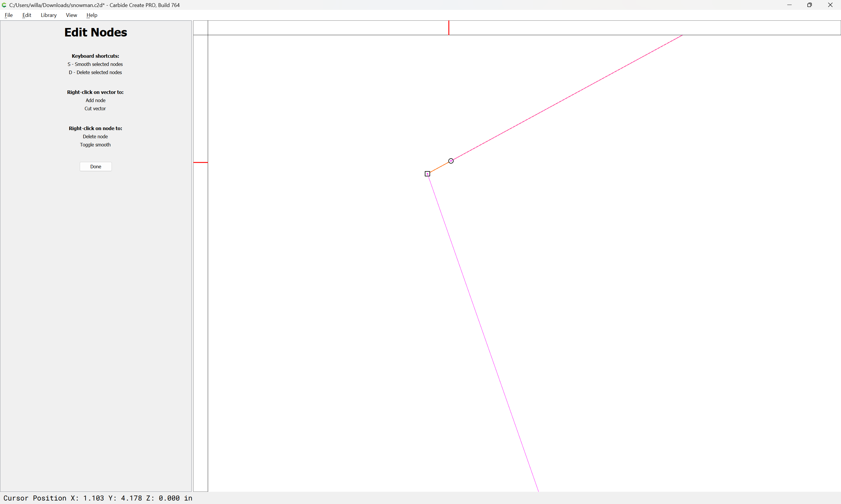Click the Cursor Position status bar readout

[98, 498]
